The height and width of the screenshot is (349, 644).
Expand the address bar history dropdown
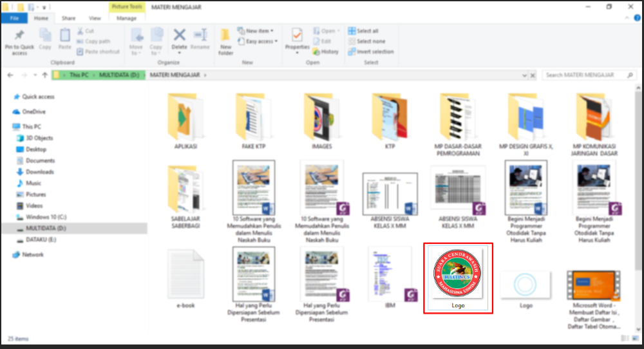(x=524, y=75)
